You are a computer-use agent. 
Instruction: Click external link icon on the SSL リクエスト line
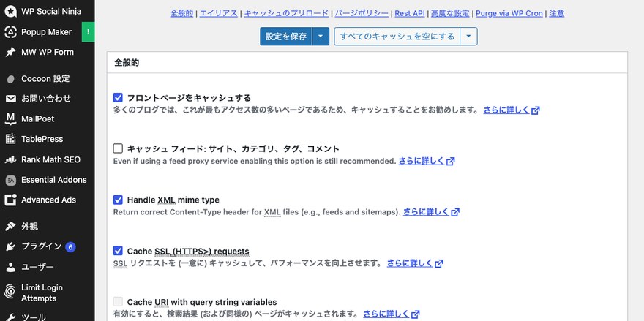(x=439, y=263)
